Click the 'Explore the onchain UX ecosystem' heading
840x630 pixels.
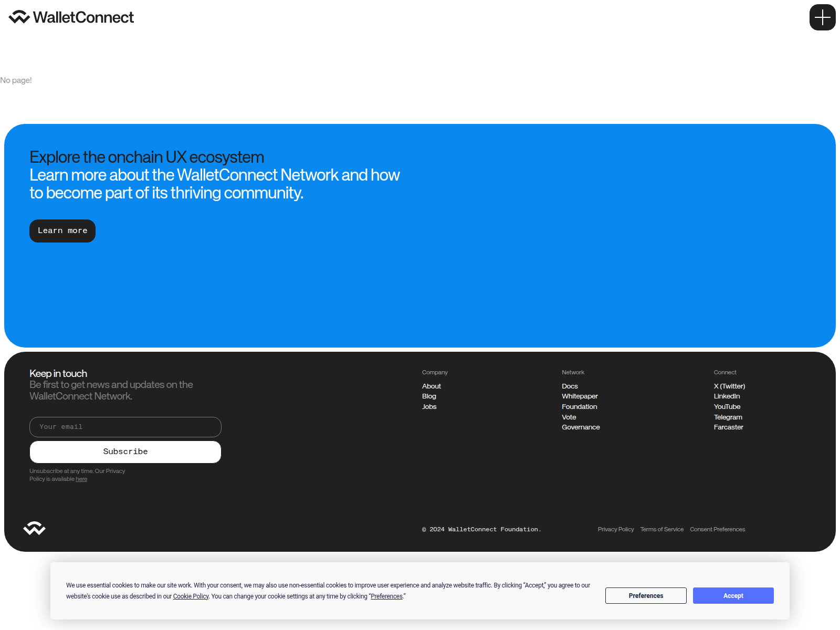coord(147,157)
